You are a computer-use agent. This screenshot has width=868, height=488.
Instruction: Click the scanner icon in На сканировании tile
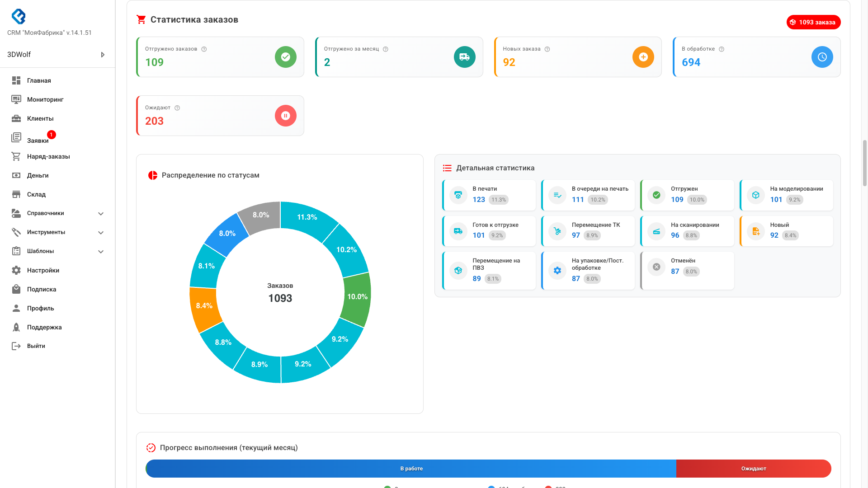pos(656,231)
